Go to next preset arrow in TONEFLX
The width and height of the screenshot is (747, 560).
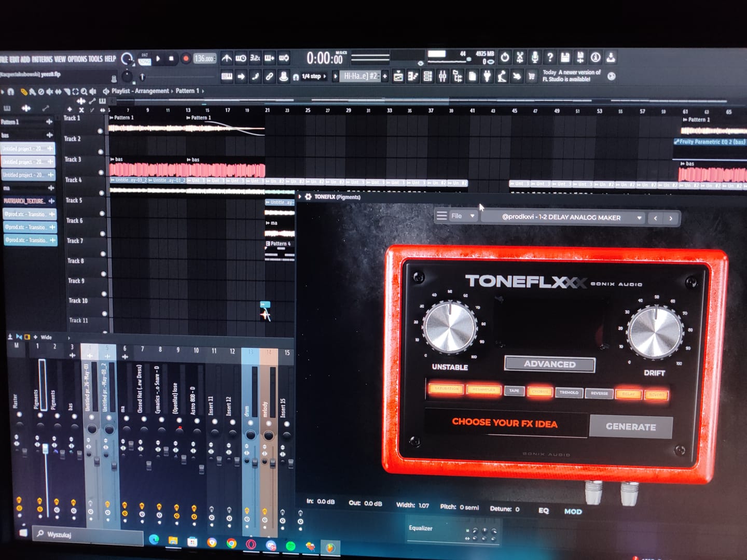pos(671,218)
